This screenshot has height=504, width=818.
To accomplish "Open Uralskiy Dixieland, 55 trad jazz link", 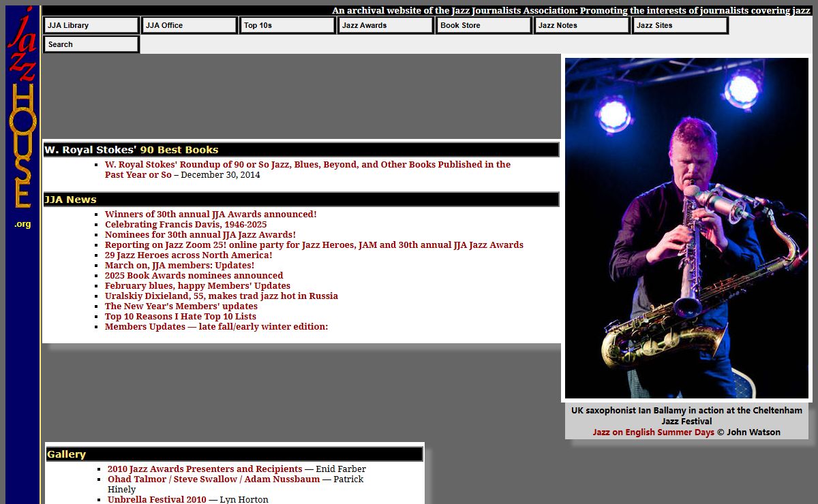I will click(222, 296).
